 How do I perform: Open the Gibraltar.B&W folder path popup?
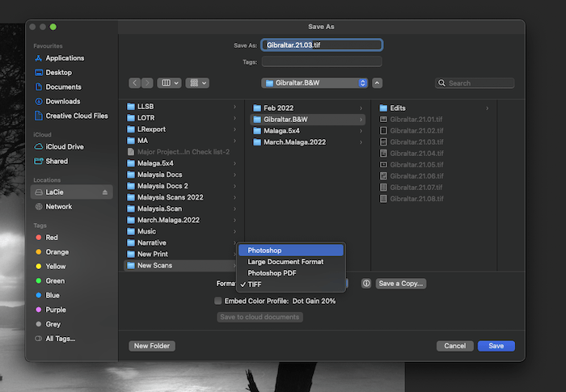click(x=315, y=83)
